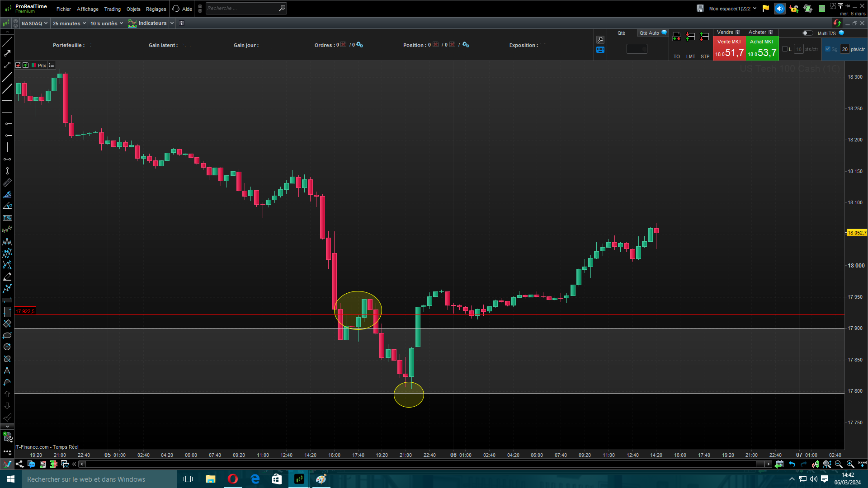Expand the 25 minutes timeframe dropdown

point(69,23)
